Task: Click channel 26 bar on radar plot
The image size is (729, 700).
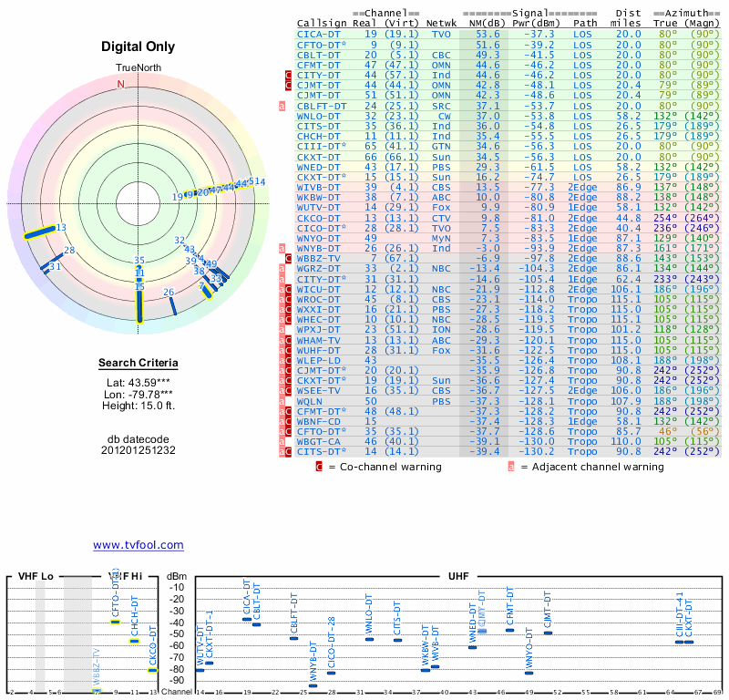Action: click(172, 304)
